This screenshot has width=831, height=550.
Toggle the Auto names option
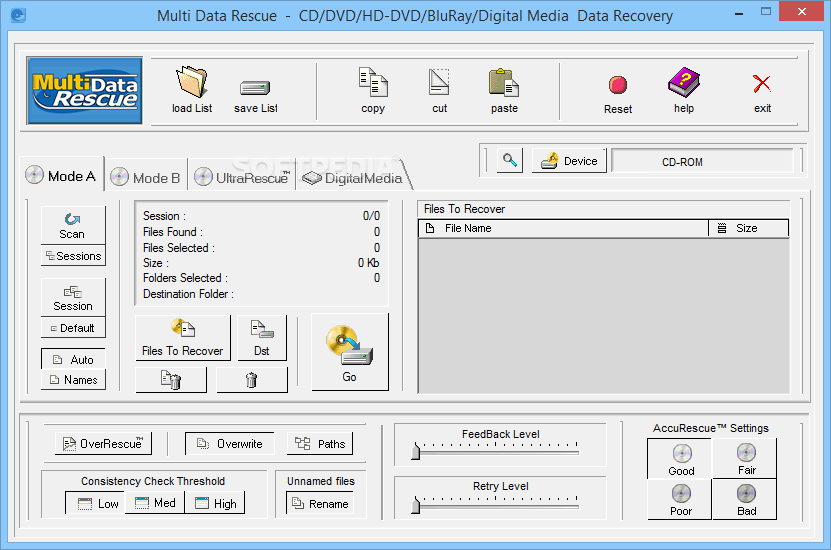pyautogui.click(x=73, y=359)
